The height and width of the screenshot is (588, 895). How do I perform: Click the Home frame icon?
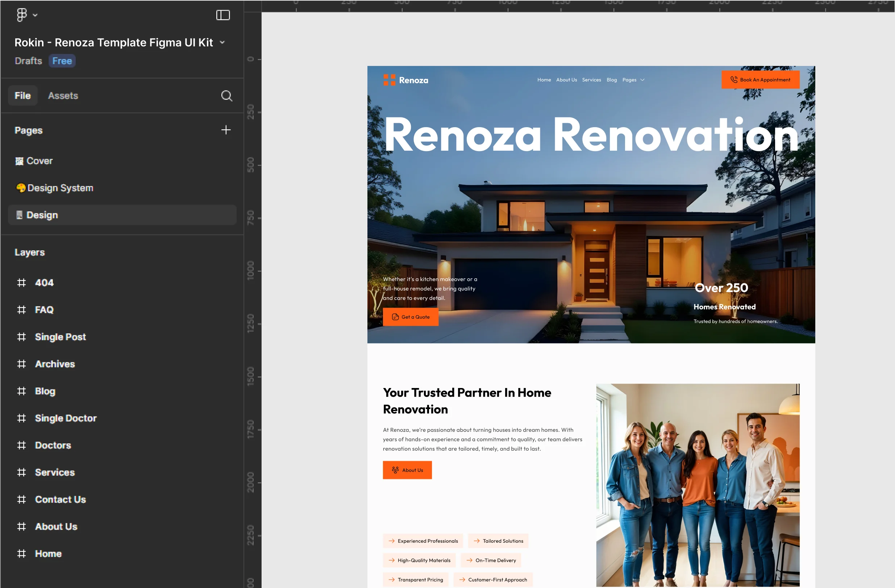pos(21,554)
